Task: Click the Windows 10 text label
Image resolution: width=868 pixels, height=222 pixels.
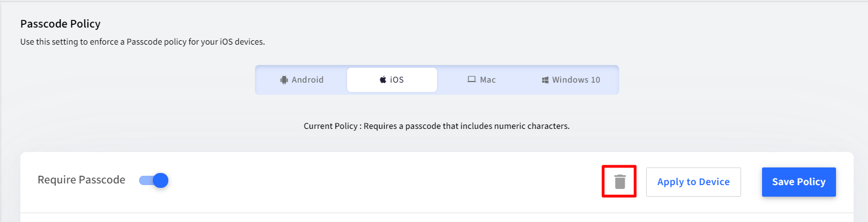Action: 576,80
